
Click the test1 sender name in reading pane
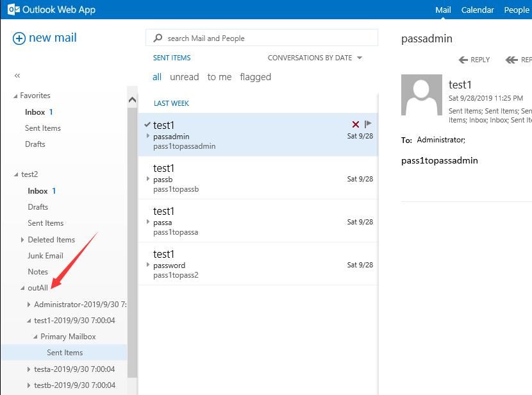click(x=460, y=85)
